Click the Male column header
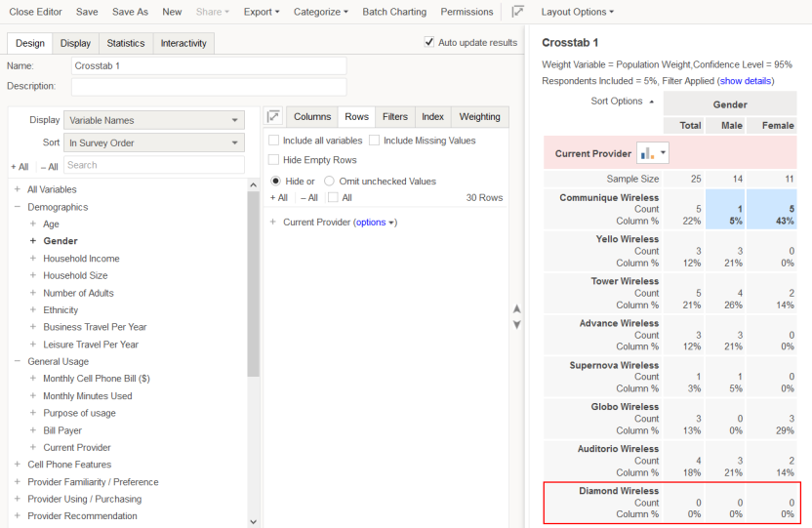 point(725,125)
